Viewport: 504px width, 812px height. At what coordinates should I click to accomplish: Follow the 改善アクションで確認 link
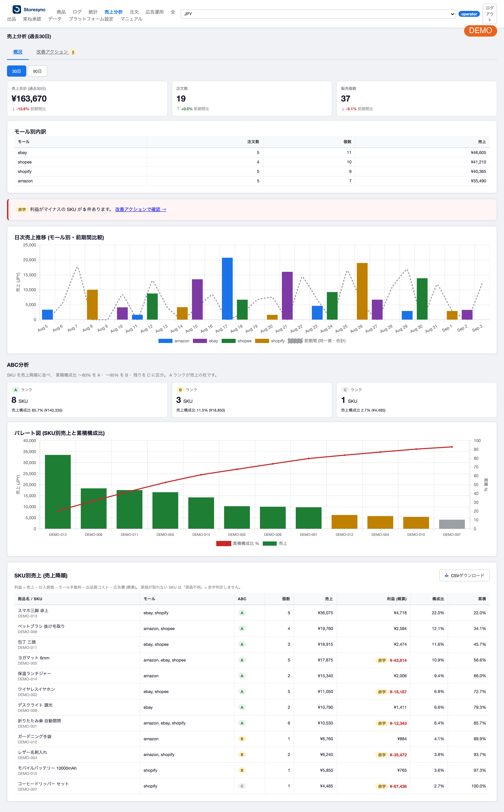(141, 209)
